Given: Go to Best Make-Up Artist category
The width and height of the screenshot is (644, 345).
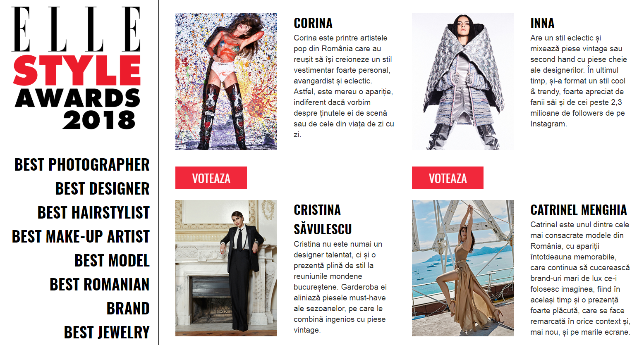Looking at the screenshot, I should click(81, 236).
